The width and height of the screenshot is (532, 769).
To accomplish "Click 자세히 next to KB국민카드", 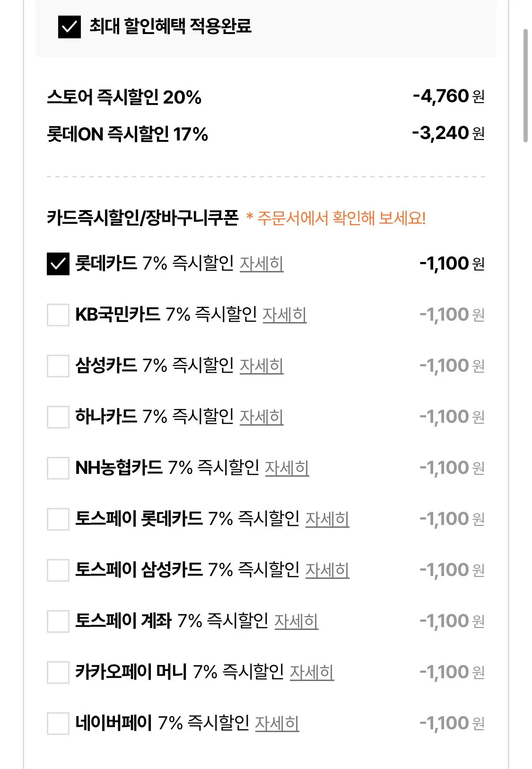I will click(285, 315).
